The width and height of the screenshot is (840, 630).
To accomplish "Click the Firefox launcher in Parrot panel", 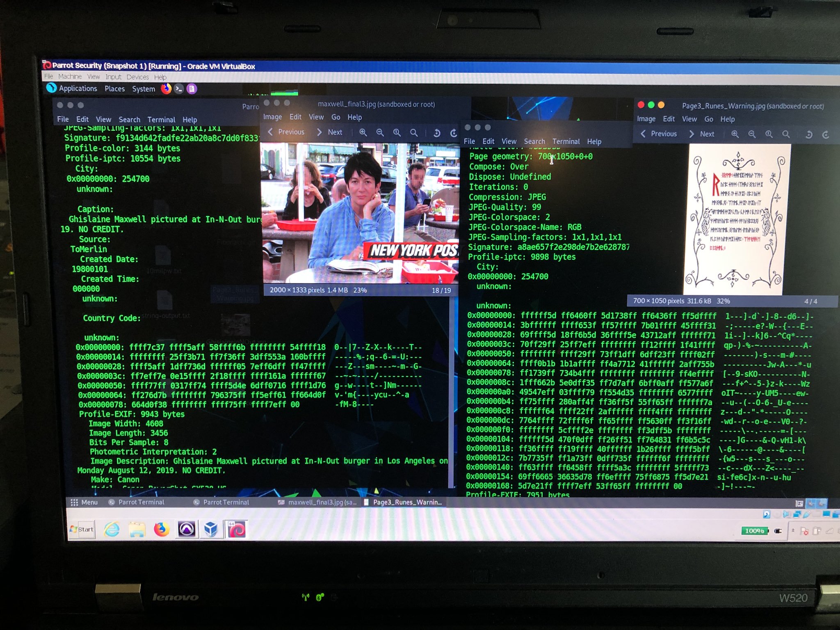I will (166, 89).
